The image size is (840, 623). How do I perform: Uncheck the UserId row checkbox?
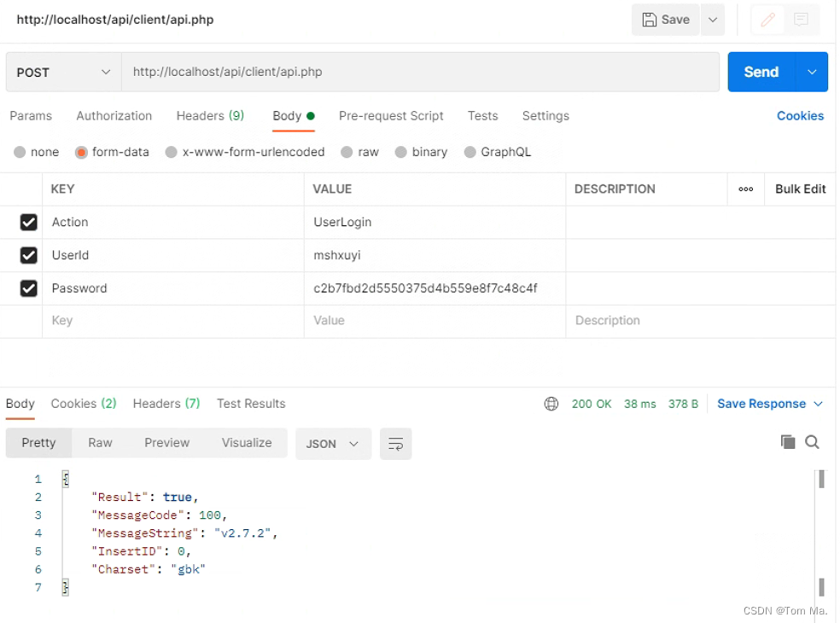pyautogui.click(x=28, y=255)
